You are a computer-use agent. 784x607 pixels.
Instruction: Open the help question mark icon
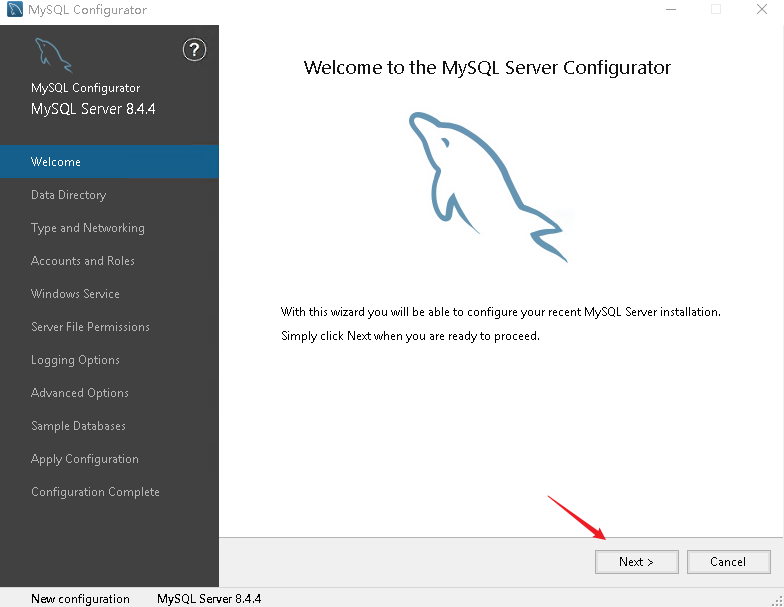click(x=194, y=50)
